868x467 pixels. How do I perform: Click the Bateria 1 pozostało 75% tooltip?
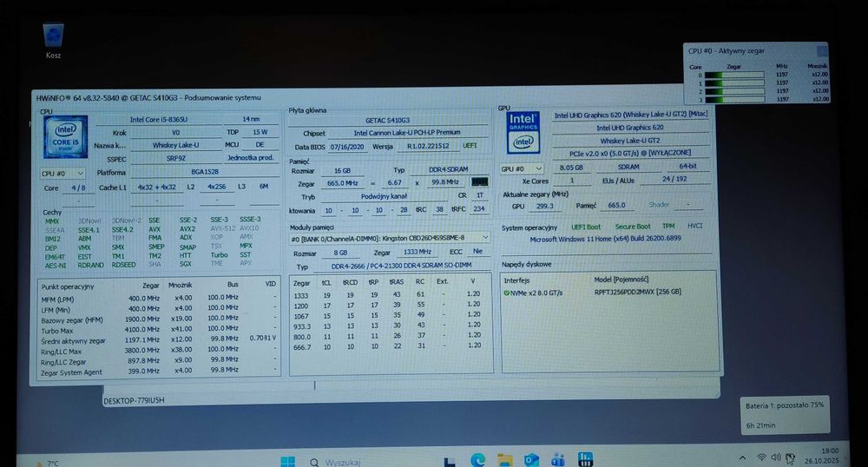pyautogui.click(x=785, y=415)
